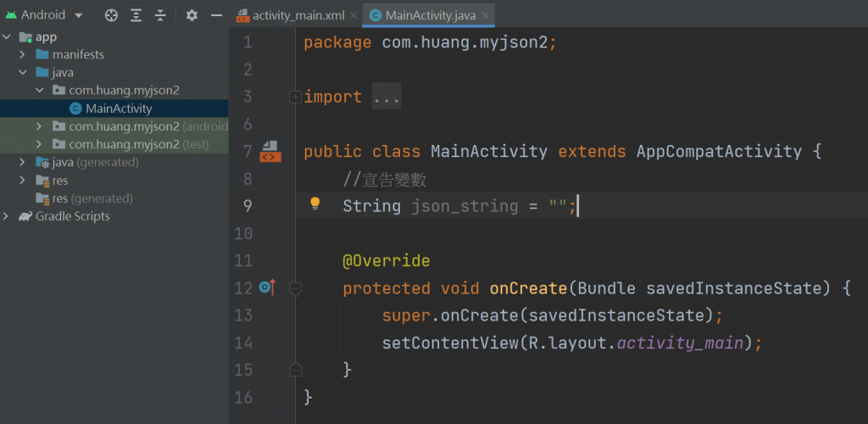Open the project panel settings gear
The image size is (868, 424).
click(192, 15)
